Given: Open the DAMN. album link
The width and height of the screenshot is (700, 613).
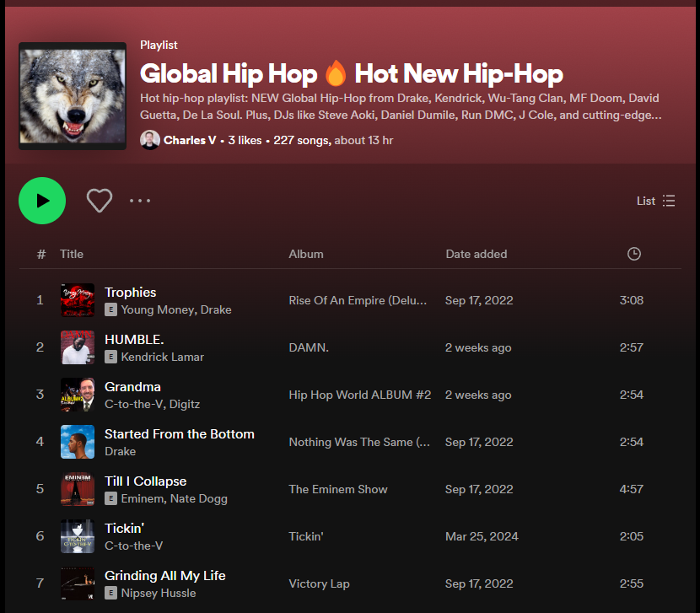Looking at the screenshot, I should click(310, 347).
